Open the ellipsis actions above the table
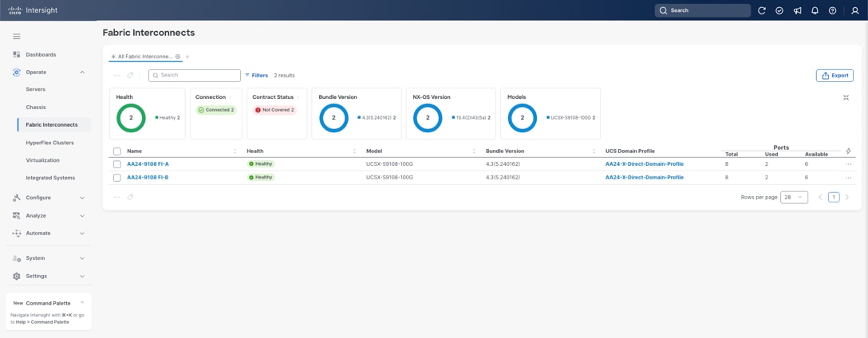This screenshot has width=868, height=338. pyautogui.click(x=116, y=75)
